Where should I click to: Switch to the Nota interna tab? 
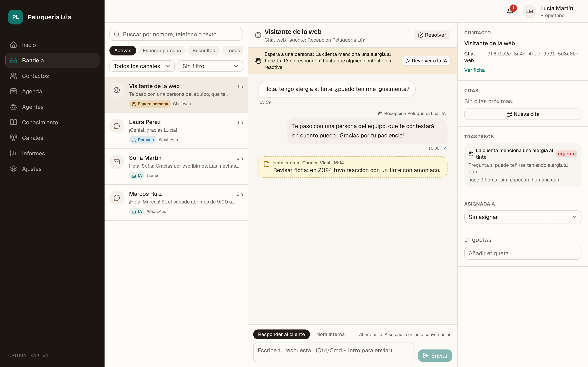tap(331, 334)
